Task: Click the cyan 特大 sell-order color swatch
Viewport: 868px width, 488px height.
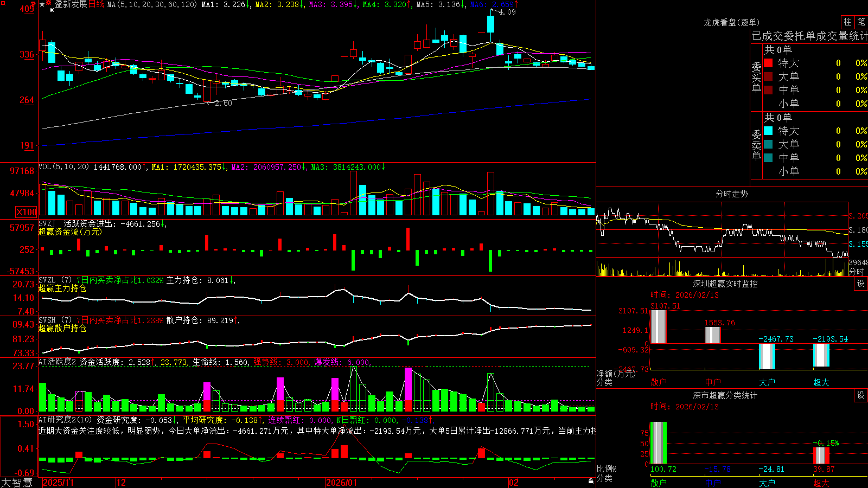Action: tap(768, 131)
